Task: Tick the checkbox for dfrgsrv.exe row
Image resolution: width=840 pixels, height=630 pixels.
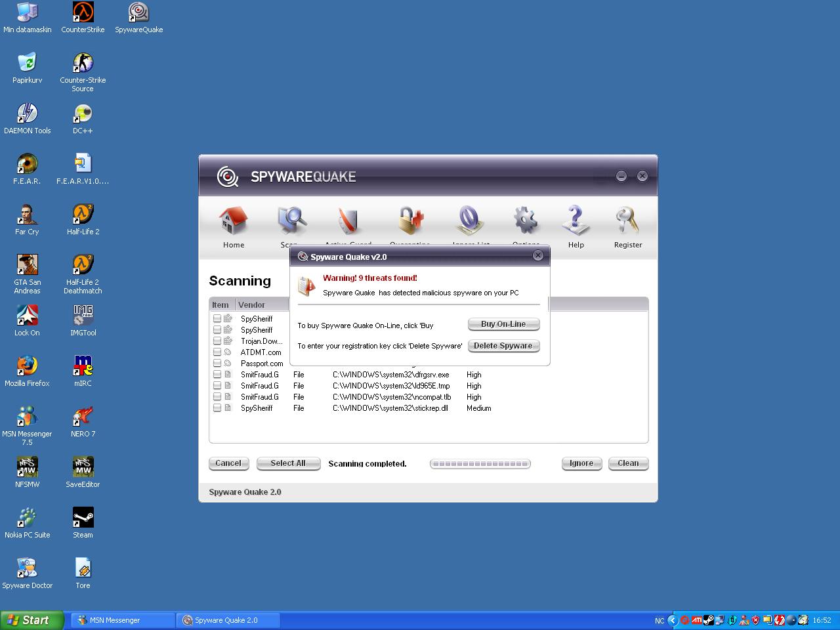Action: click(x=217, y=375)
